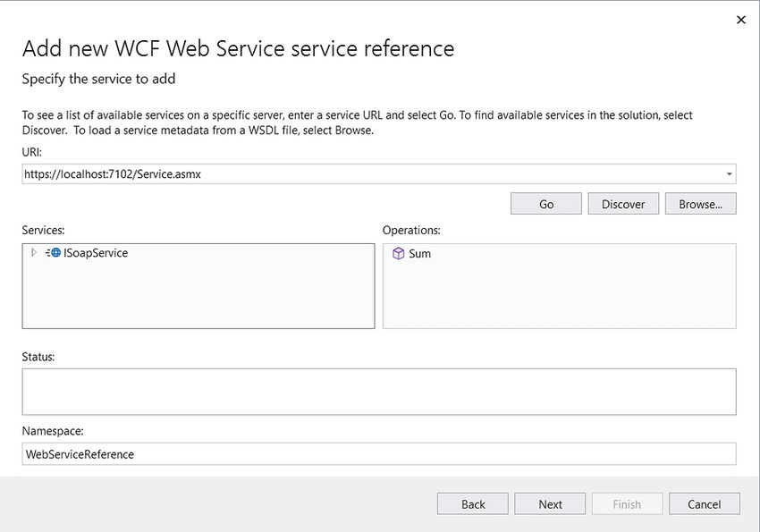Screen dimensions: 760x532
Task: Cancel adding the service reference
Action: [704, 504]
